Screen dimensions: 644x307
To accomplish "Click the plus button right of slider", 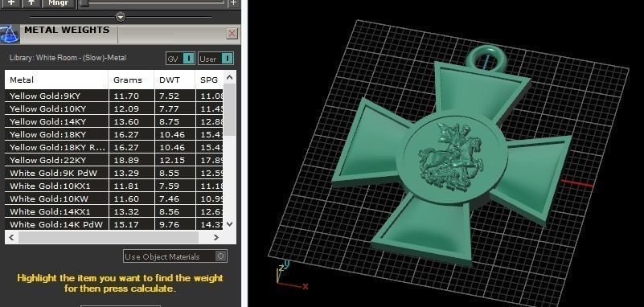I will [x=233, y=3].
